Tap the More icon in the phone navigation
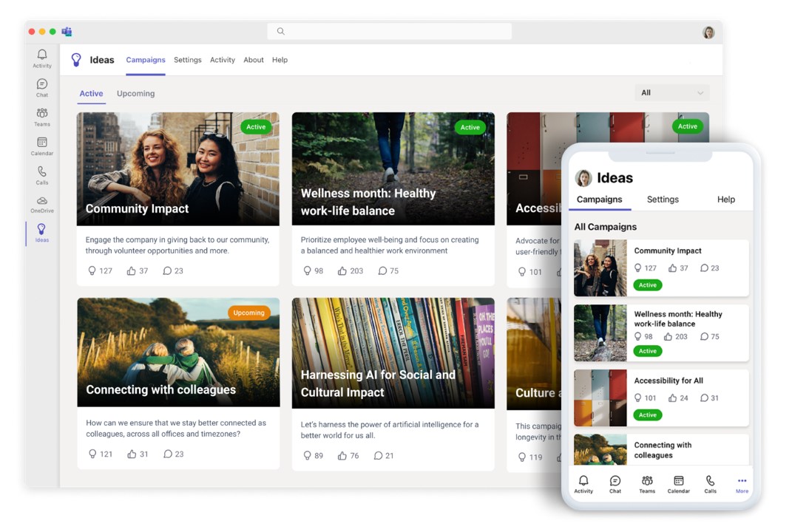809x532 pixels. [x=741, y=483]
